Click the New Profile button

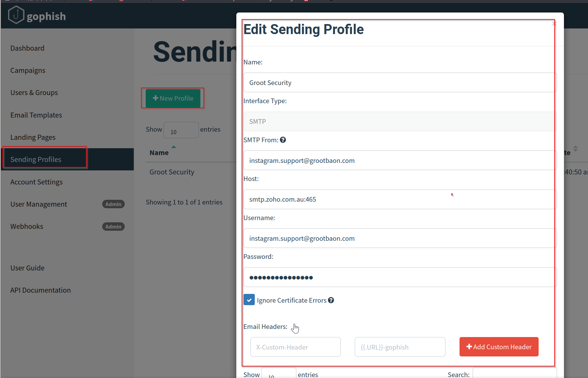[x=173, y=98]
